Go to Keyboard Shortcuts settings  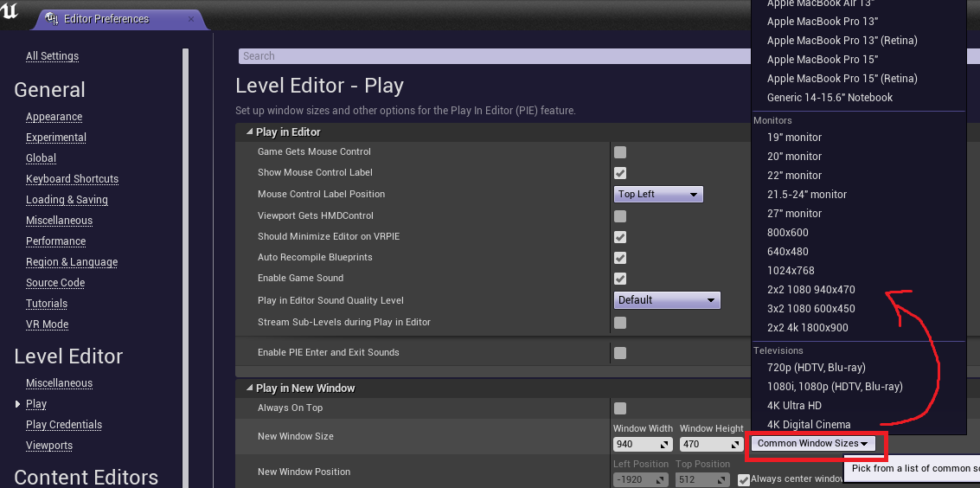[x=72, y=179]
